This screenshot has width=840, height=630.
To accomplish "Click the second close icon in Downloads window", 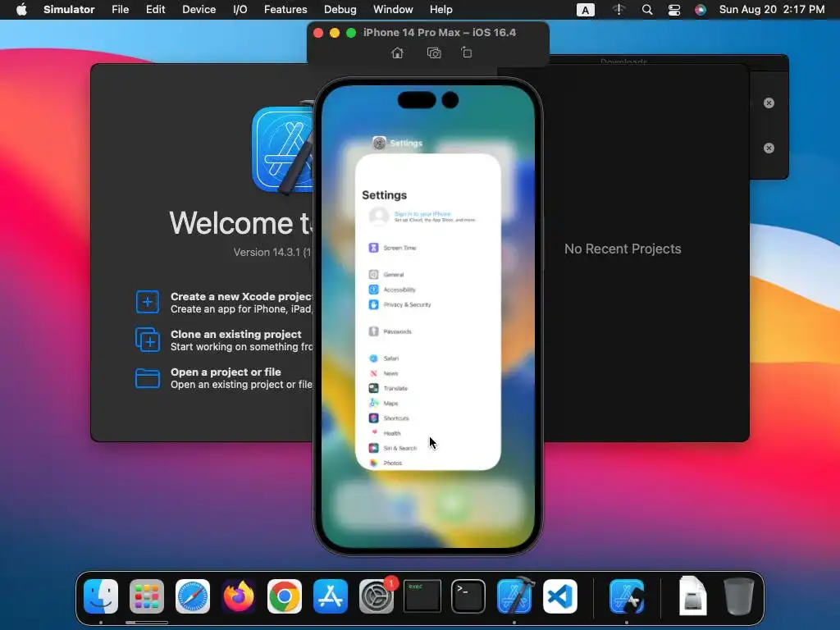I will [x=769, y=148].
